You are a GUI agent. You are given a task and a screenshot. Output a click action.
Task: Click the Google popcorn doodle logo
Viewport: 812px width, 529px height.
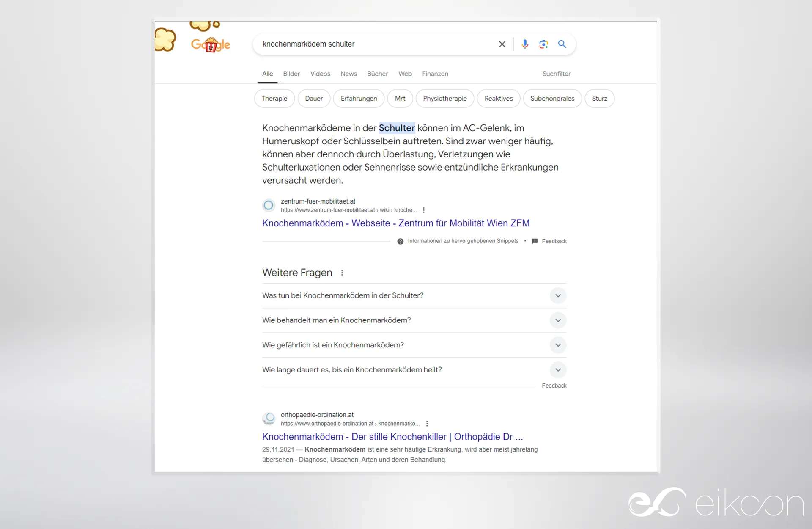pos(210,44)
